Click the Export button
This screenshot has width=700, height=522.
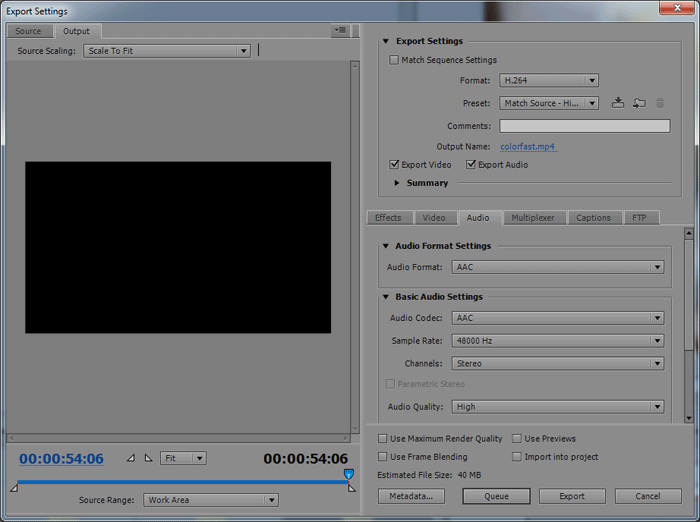pyautogui.click(x=572, y=496)
